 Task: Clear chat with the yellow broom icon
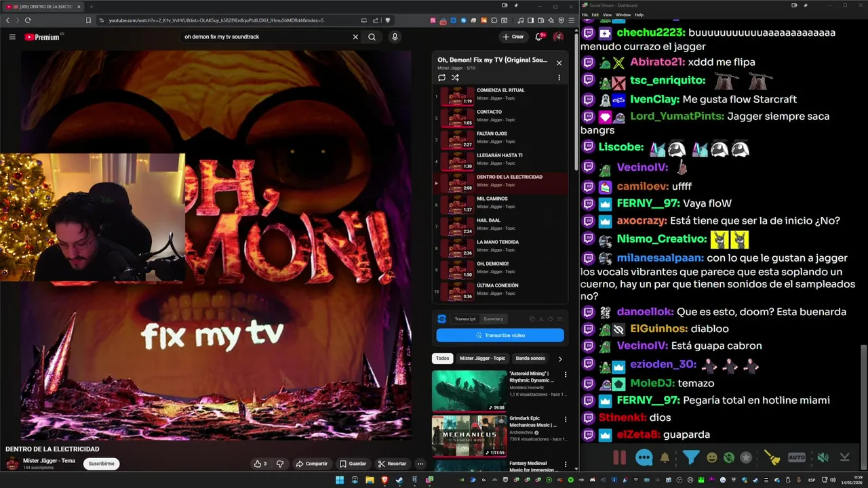click(773, 457)
